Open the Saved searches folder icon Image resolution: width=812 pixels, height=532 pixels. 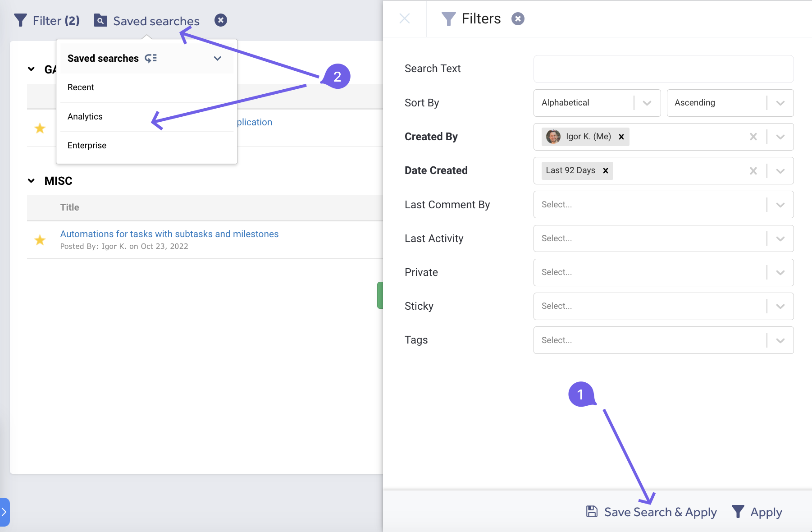click(x=100, y=20)
